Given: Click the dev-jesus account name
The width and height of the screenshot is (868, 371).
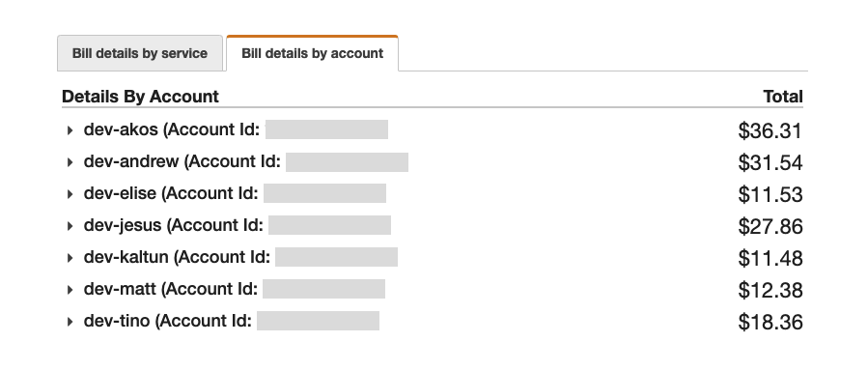Looking at the screenshot, I should (x=123, y=225).
